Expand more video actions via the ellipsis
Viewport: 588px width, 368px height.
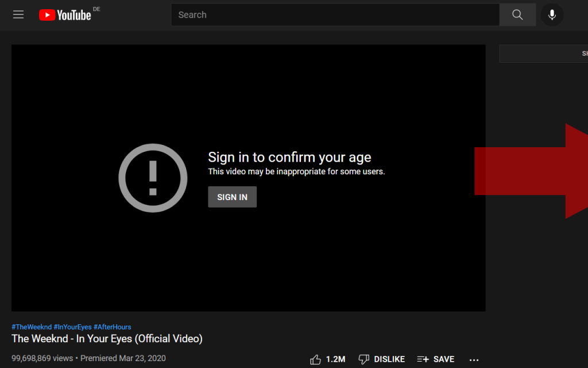[474, 359]
